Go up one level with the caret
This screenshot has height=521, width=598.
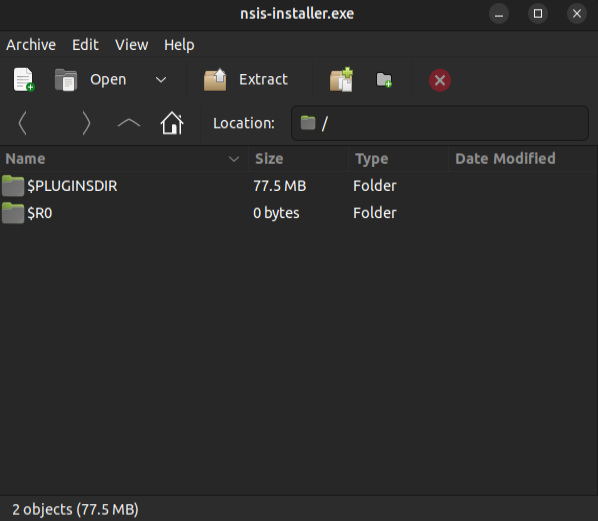[x=129, y=123]
